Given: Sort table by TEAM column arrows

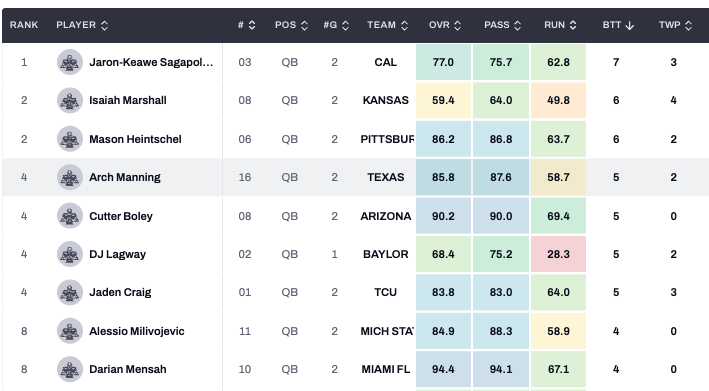Looking at the screenshot, I should pyautogui.click(x=404, y=25).
